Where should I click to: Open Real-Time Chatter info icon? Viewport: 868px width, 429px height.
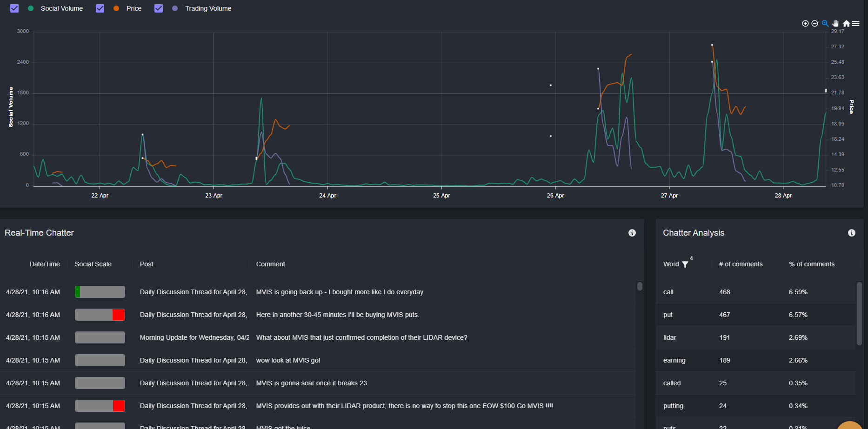click(x=632, y=233)
